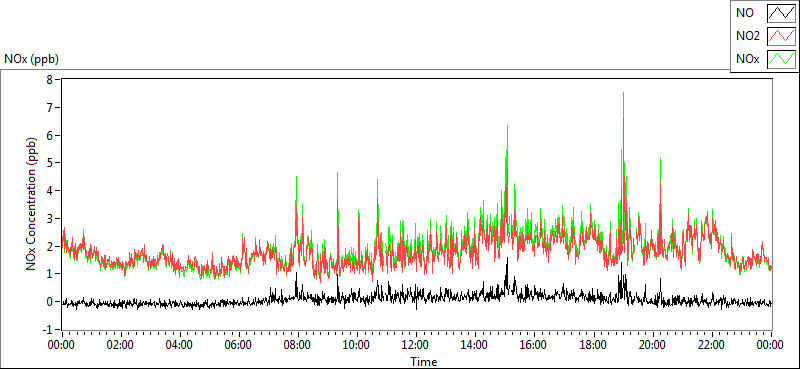
Task: Click the Time axis label
Action: tap(423, 362)
